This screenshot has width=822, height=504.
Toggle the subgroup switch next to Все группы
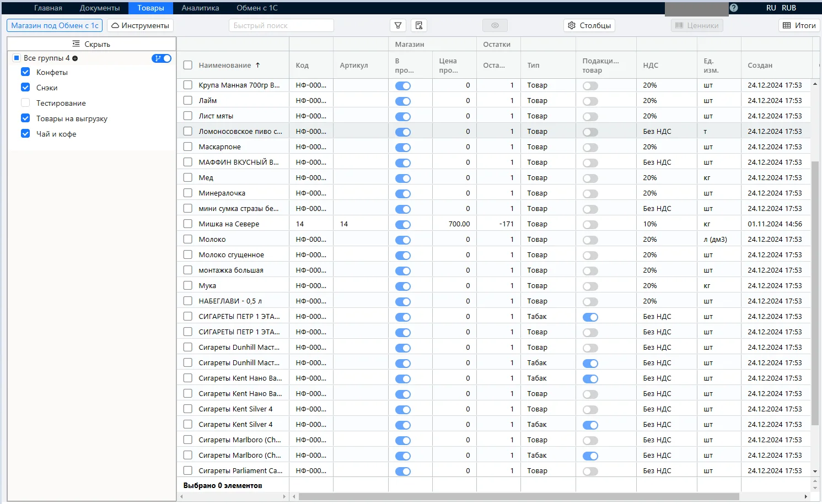pyautogui.click(x=162, y=58)
